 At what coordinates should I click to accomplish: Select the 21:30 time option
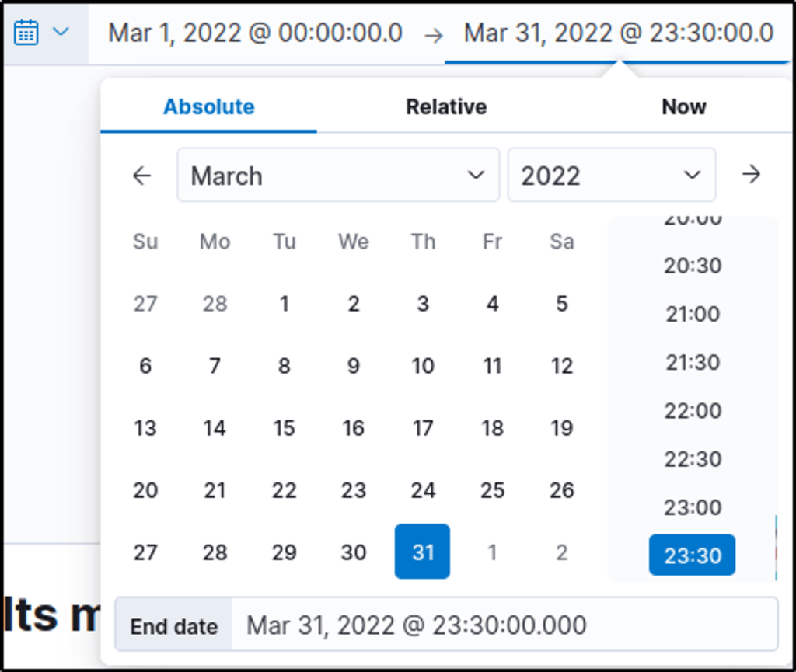click(x=692, y=362)
